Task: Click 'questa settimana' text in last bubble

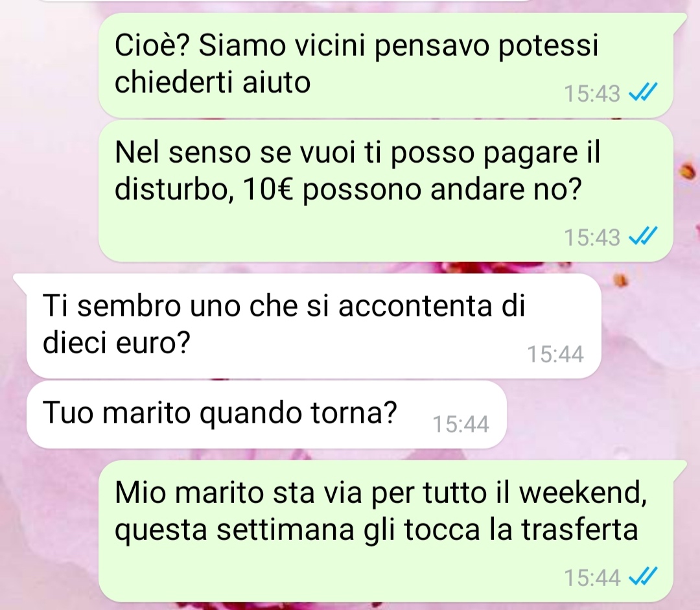Action: click(235, 531)
